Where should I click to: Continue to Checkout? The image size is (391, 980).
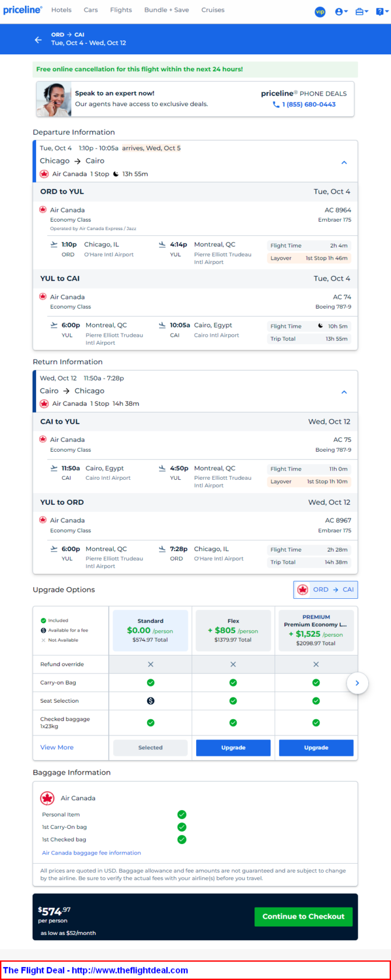click(x=303, y=916)
